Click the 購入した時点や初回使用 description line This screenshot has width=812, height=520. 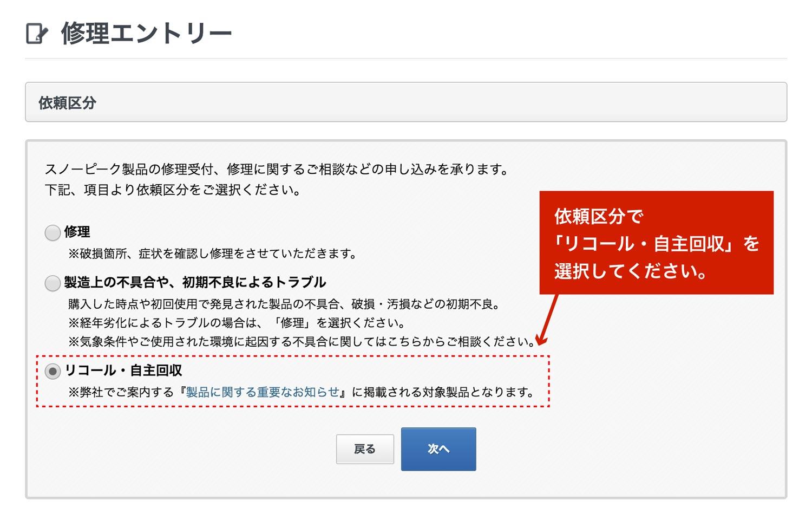(x=285, y=304)
